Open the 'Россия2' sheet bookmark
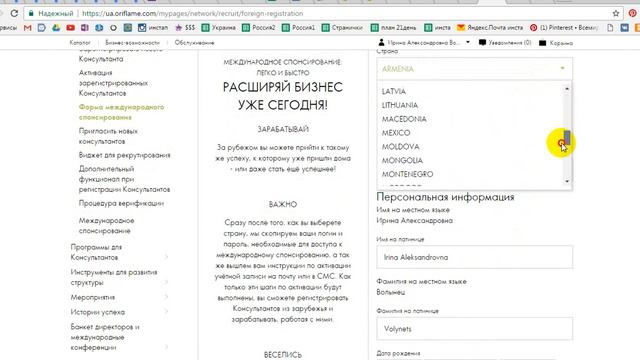Image resolution: width=640 pixels, height=360 pixels. [259, 28]
